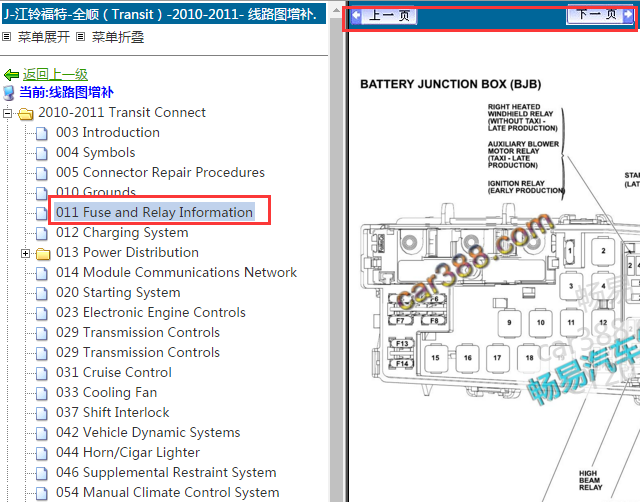640x502 pixels.
Task: Click page icon beside 033 Cooling Fan
Action: click(41, 393)
